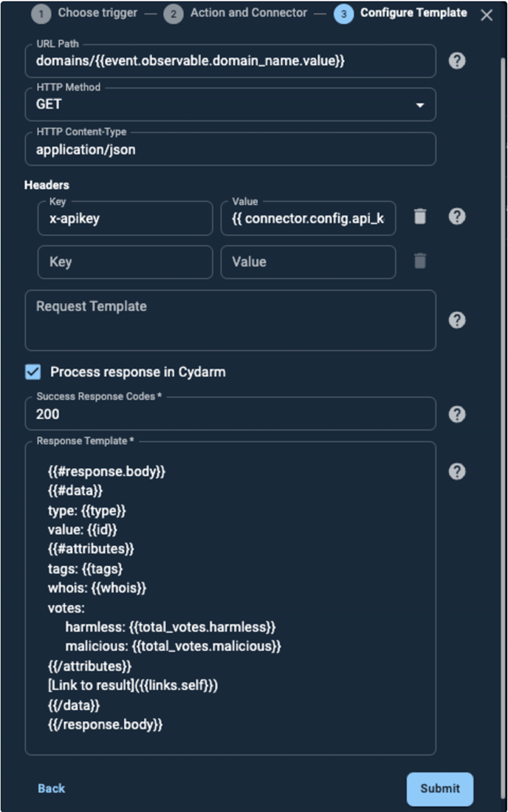Click the empty header Key field

pos(126,262)
